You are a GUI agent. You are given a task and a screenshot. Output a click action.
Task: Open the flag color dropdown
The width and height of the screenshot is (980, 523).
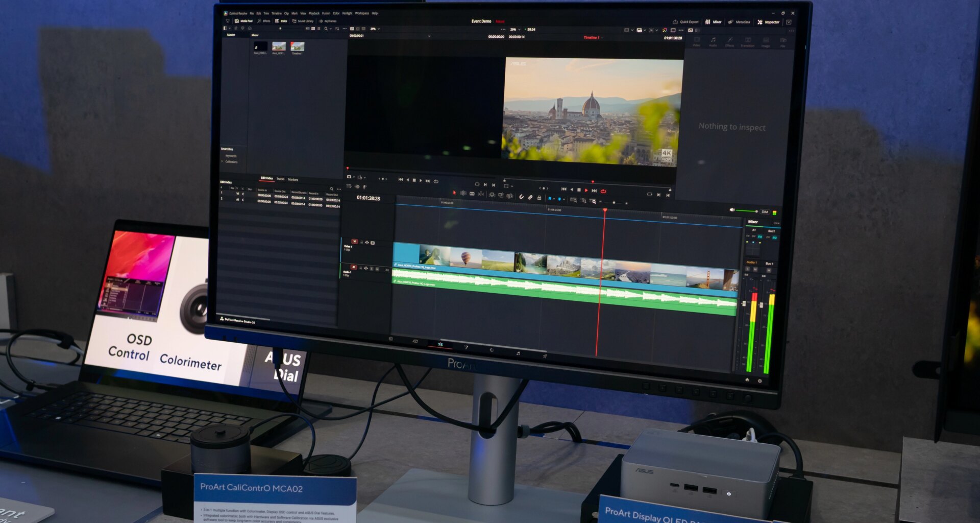click(554, 199)
